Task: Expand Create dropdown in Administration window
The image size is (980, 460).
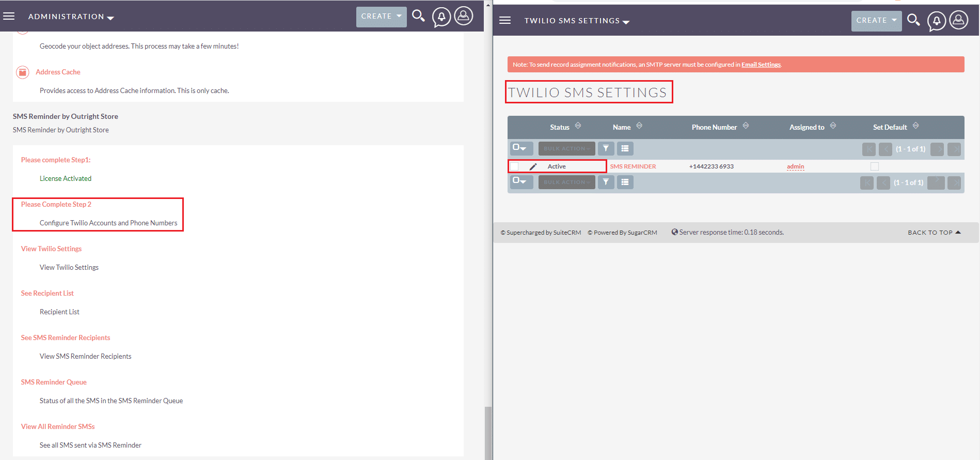Action: pos(382,17)
